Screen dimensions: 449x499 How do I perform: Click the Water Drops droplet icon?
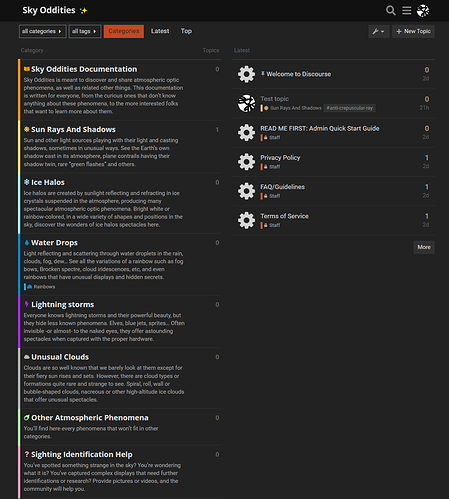pos(27,243)
